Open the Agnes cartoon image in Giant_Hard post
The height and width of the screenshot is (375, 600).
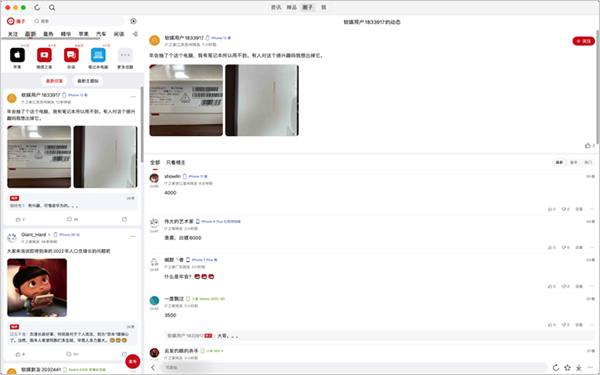click(37, 288)
